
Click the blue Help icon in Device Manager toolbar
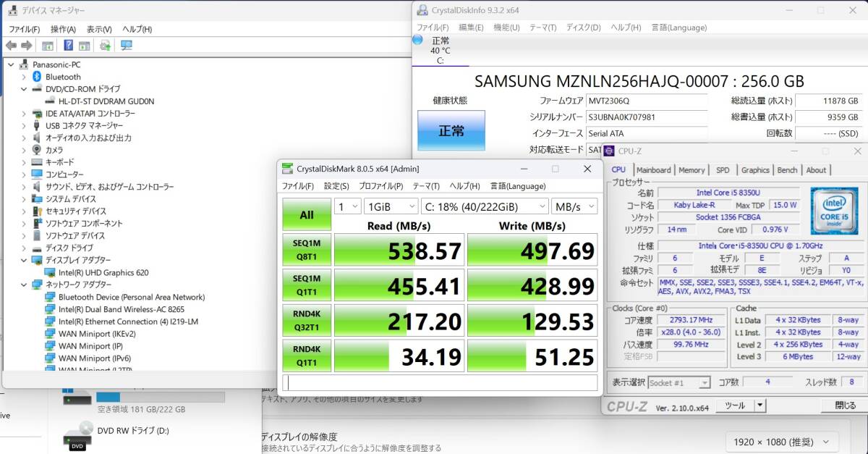pyautogui.click(x=68, y=46)
